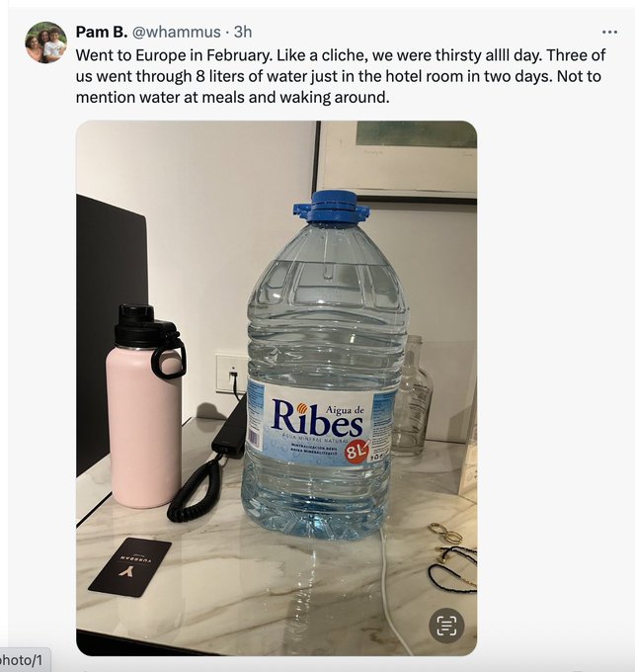Open the tweet via the 3h timestamp
This screenshot has height=672, width=635.
(x=243, y=32)
